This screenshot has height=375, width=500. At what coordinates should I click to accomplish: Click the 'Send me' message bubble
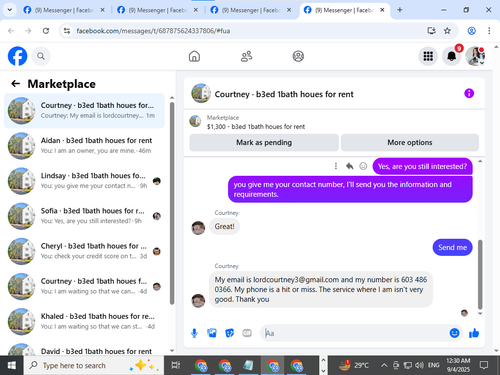(452, 247)
